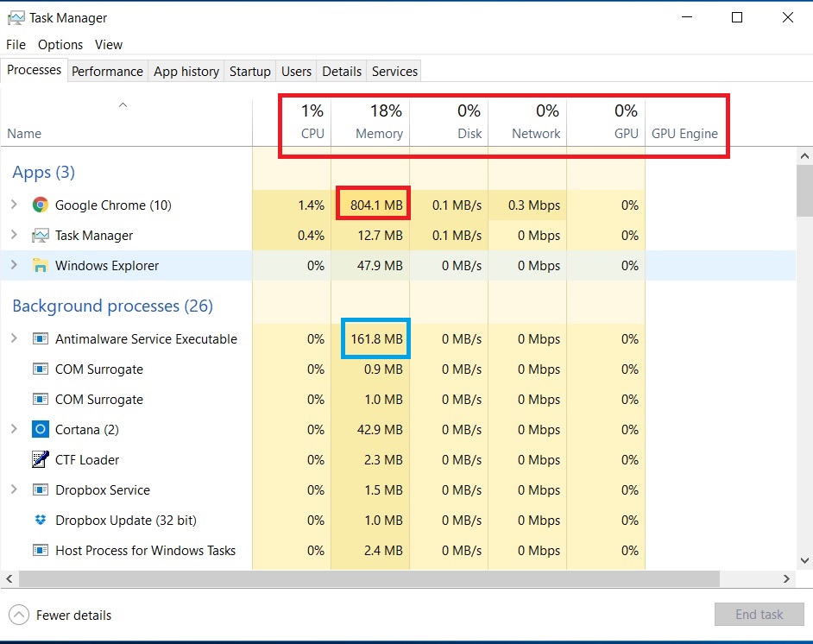Click the Windows Explorer folder icon
This screenshot has height=644, width=813.
coord(40,266)
